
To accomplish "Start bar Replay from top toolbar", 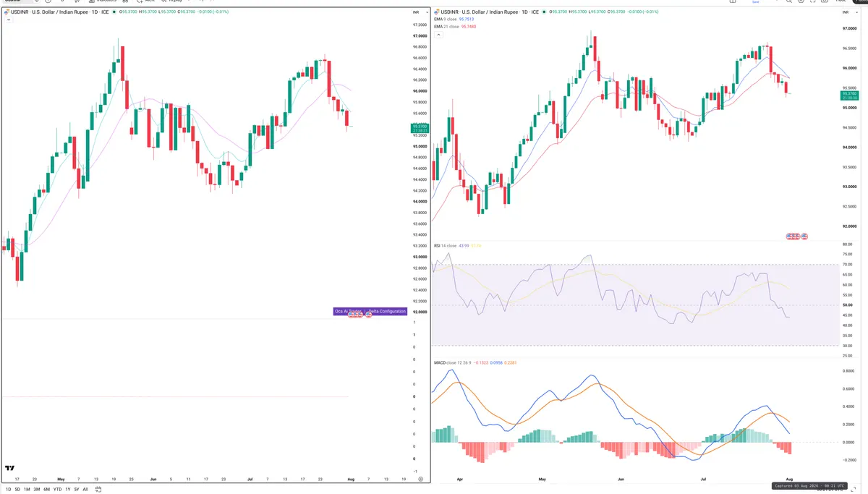I will point(172,1).
